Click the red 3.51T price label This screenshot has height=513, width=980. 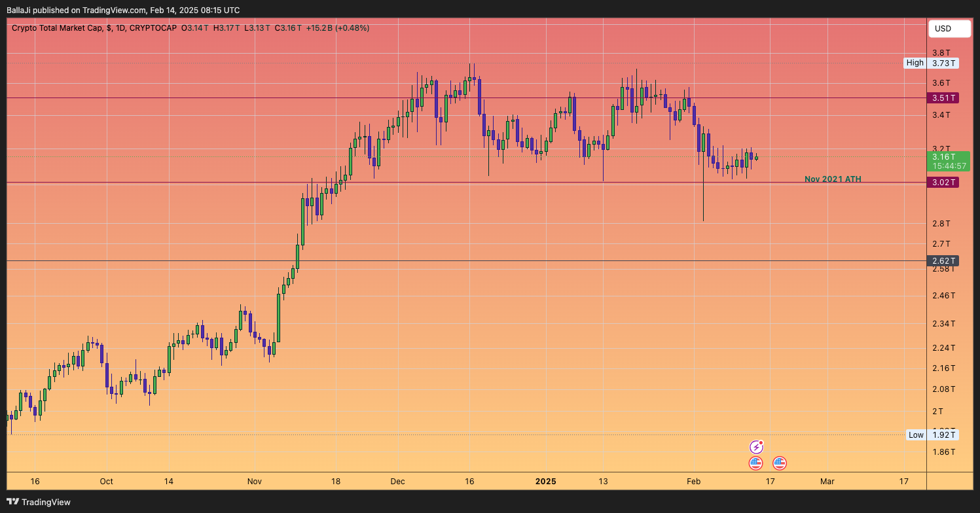tap(943, 98)
